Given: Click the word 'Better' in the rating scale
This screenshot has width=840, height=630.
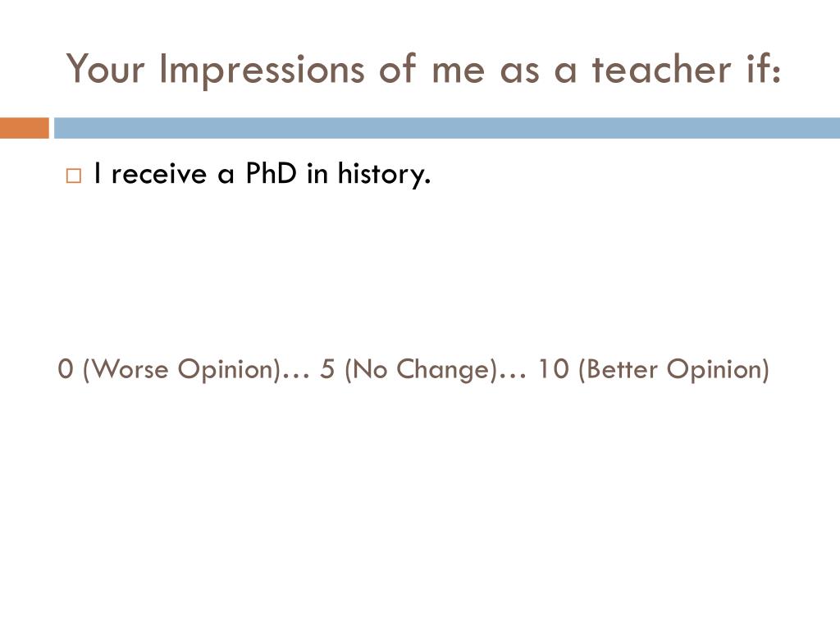Looking at the screenshot, I should pyautogui.click(x=622, y=369).
